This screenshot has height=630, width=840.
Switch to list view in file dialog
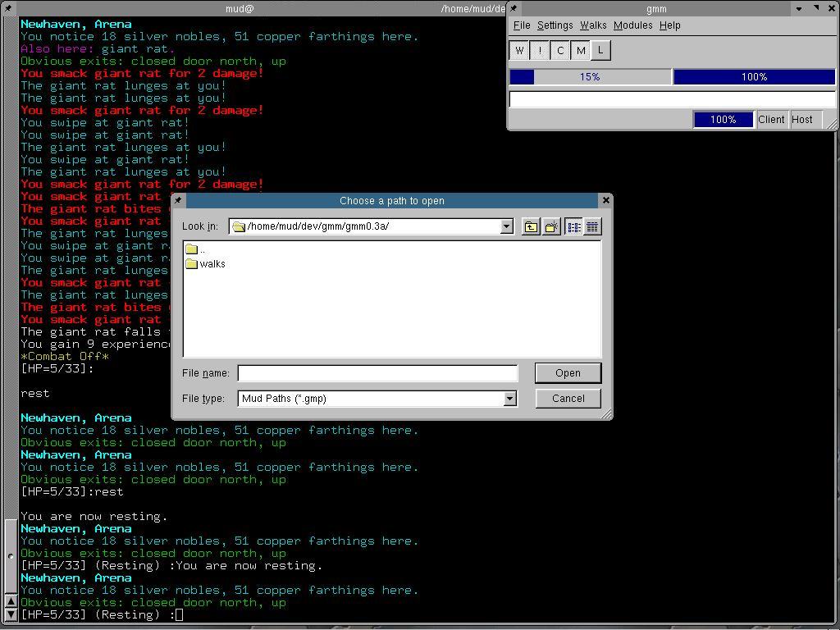tap(573, 226)
